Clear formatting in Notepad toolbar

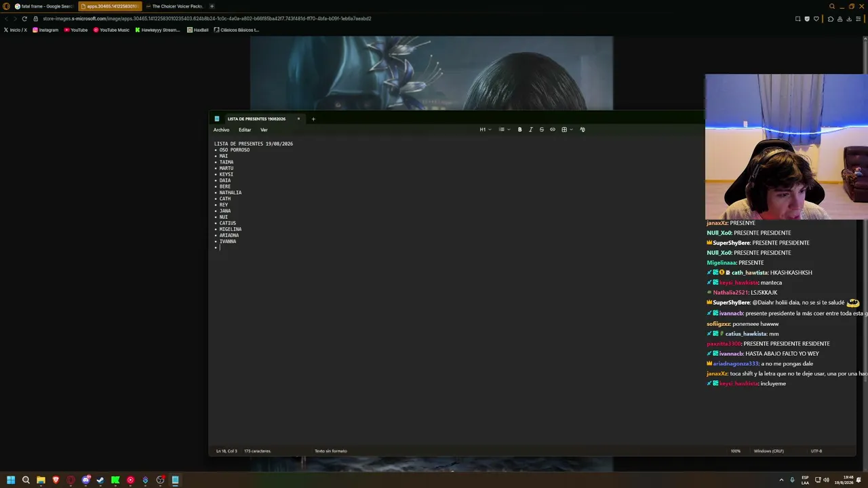click(x=583, y=129)
